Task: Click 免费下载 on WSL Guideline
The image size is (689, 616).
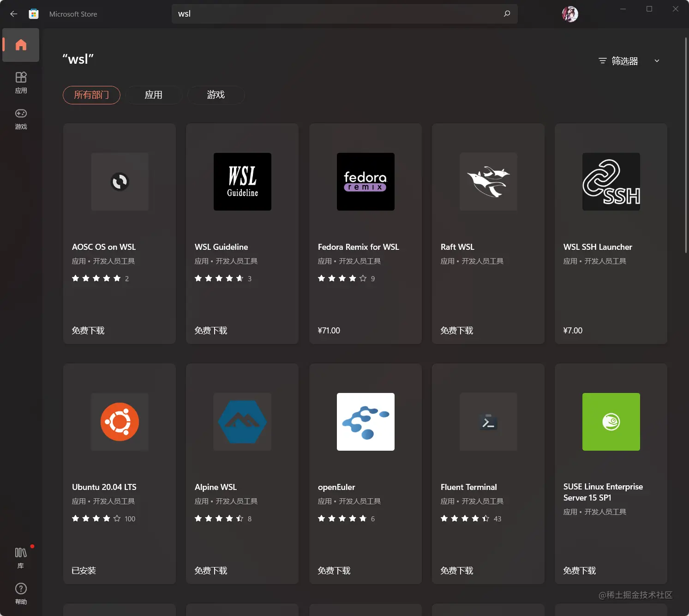Action: click(x=211, y=331)
